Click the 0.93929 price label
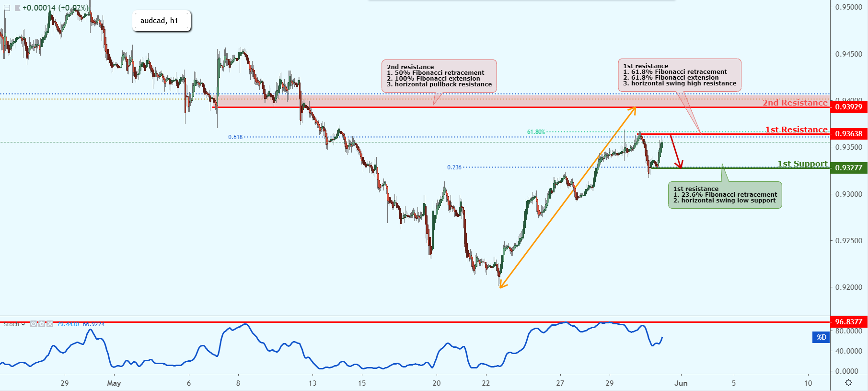868x391 pixels. (x=849, y=107)
